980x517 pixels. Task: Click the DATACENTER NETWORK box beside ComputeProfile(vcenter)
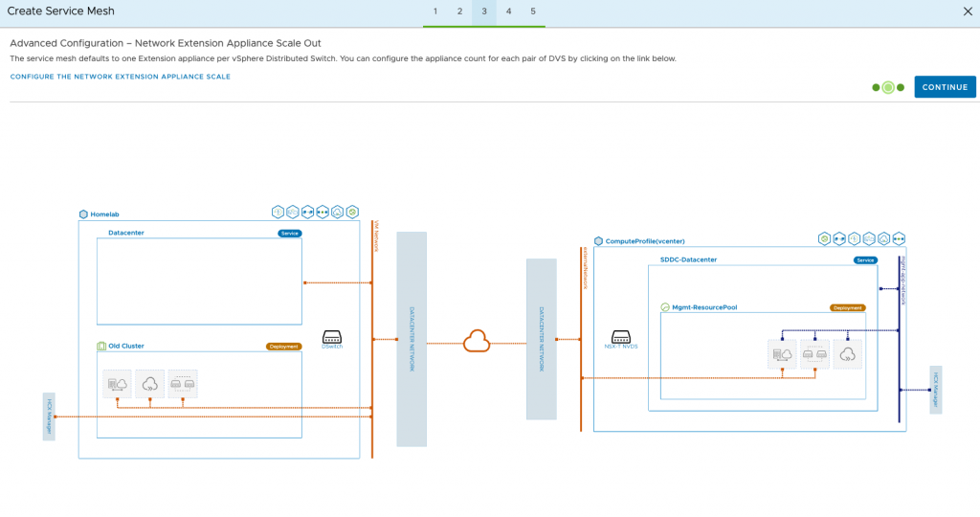pyautogui.click(x=542, y=339)
